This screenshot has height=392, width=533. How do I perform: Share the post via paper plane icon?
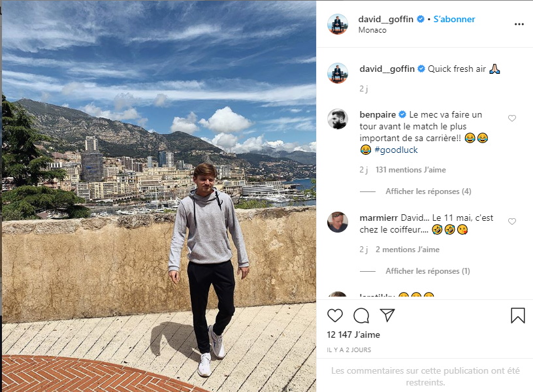387,315
